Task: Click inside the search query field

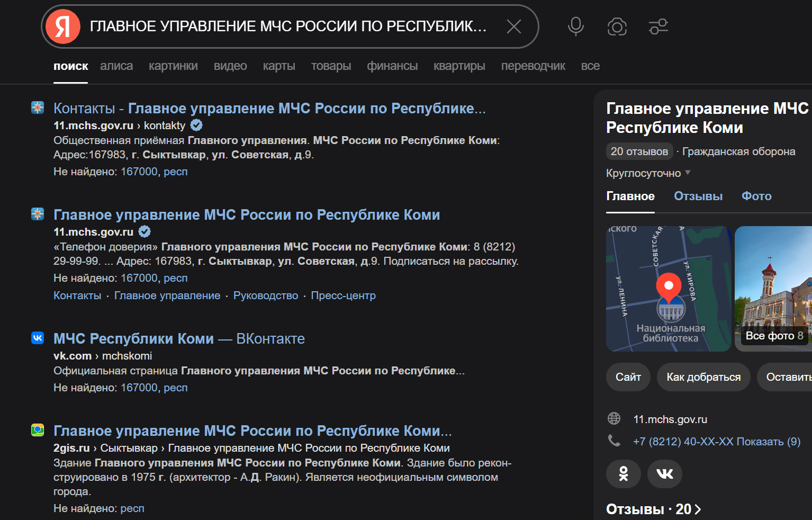Action: pyautogui.click(x=288, y=26)
